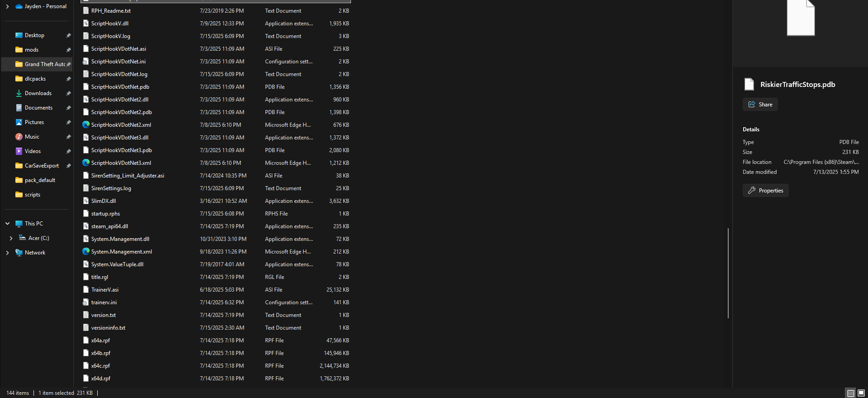Collapse the This PC tree node
The height and width of the screenshot is (398, 868).
[x=7, y=224]
